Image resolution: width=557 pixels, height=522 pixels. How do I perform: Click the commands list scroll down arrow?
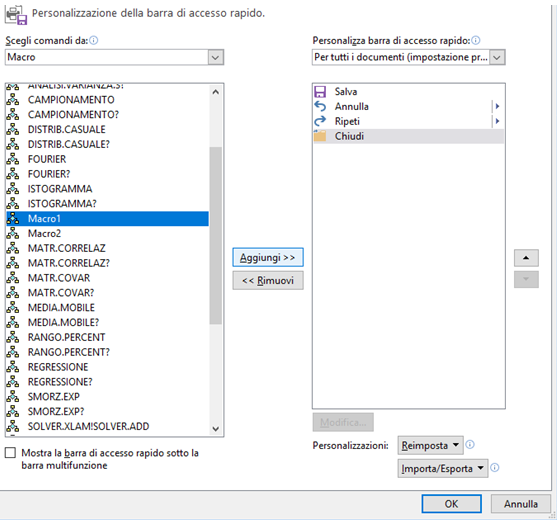216,429
